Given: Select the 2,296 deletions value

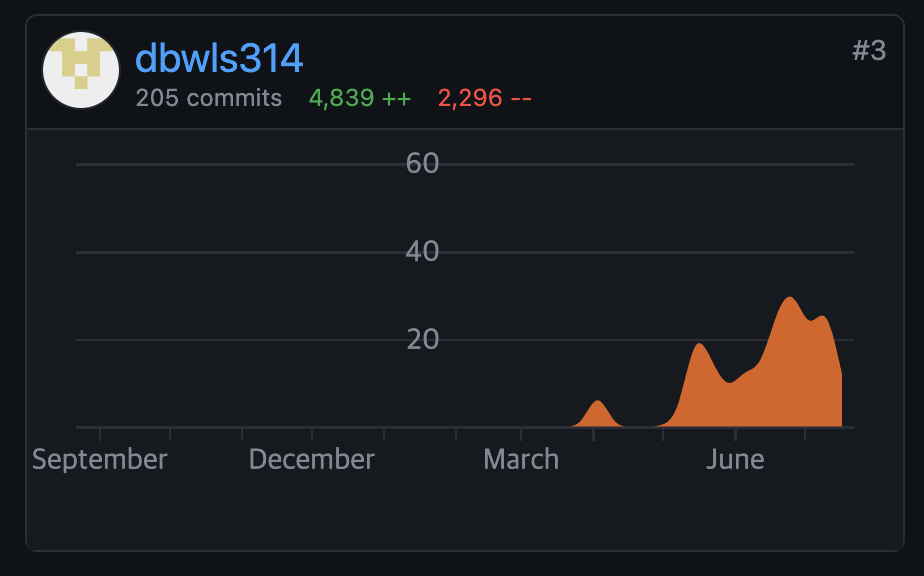Looking at the screenshot, I should [x=468, y=98].
